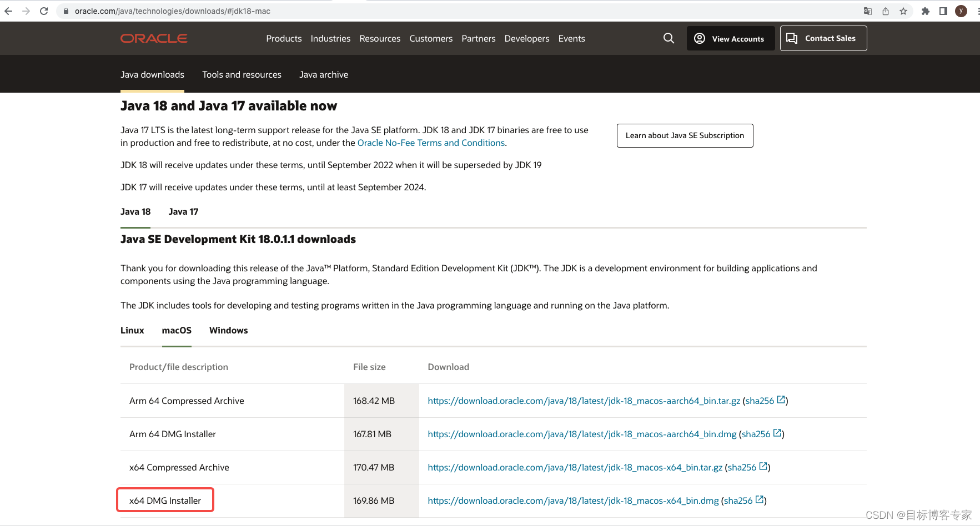Open the Customers menu
The width and height of the screenshot is (980, 526).
[x=431, y=38]
